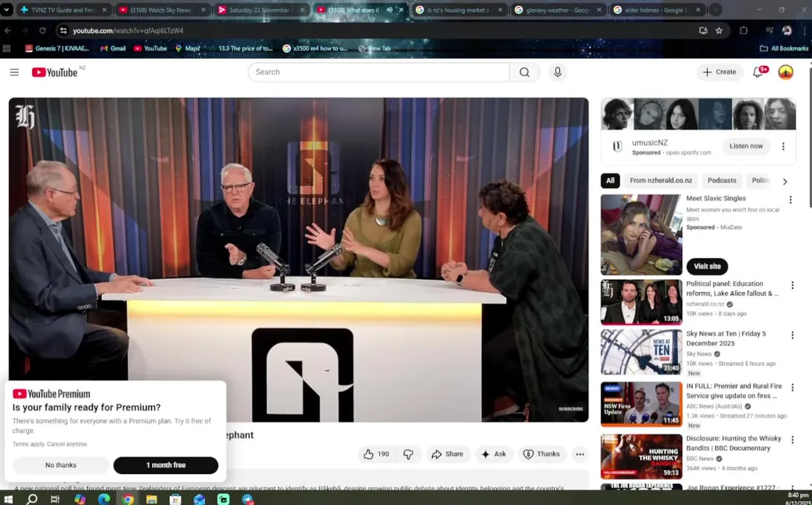Open Microsoft Edge from taskbar
This screenshot has width=812, height=505.
104,499
